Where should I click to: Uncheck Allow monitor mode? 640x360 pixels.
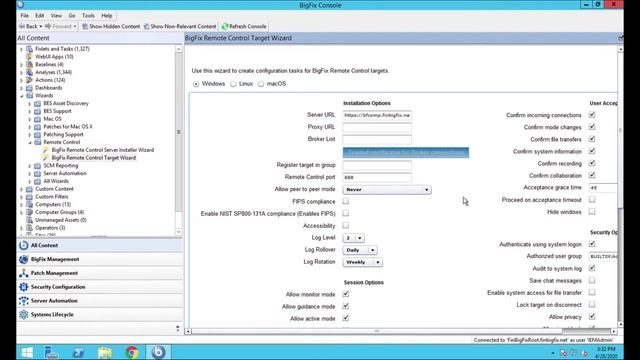tap(346, 294)
